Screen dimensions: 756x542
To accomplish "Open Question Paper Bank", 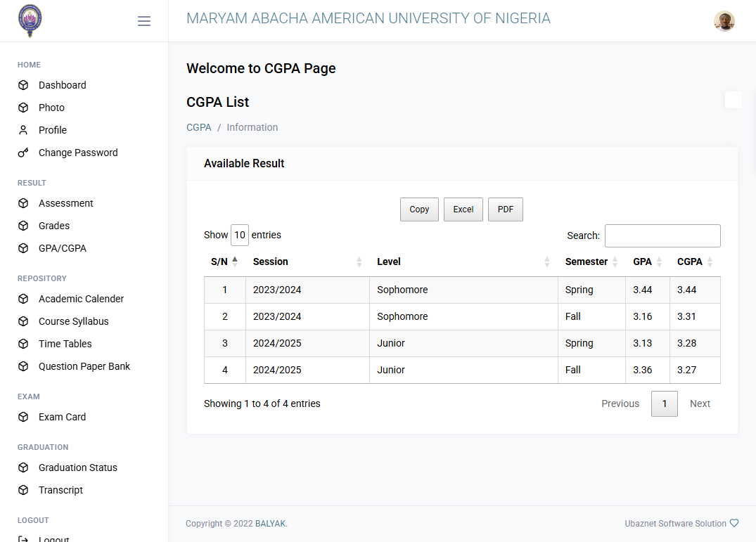I will coord(84,366).
